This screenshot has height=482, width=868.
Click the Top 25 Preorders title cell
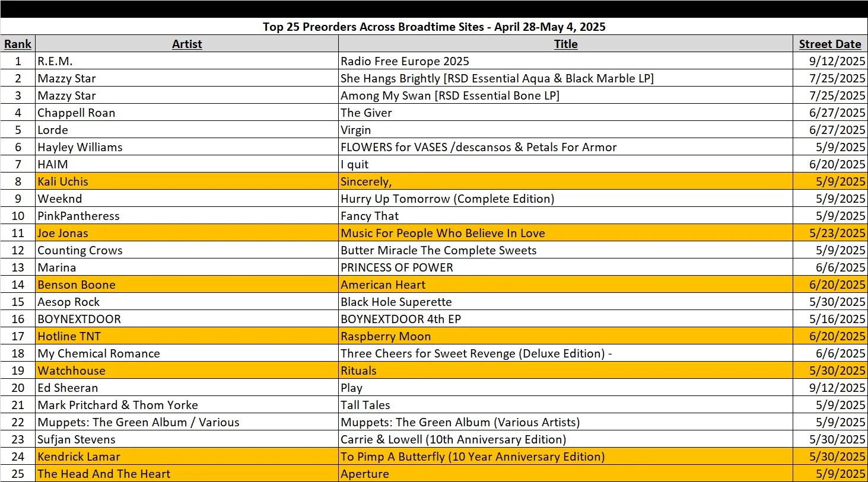[x=434, y=27]
